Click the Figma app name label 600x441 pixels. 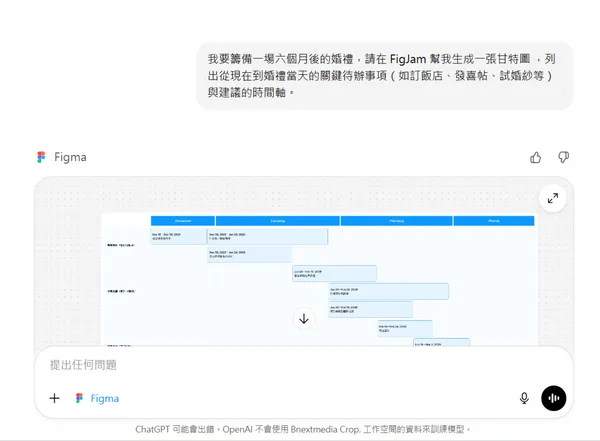(70, 157)
